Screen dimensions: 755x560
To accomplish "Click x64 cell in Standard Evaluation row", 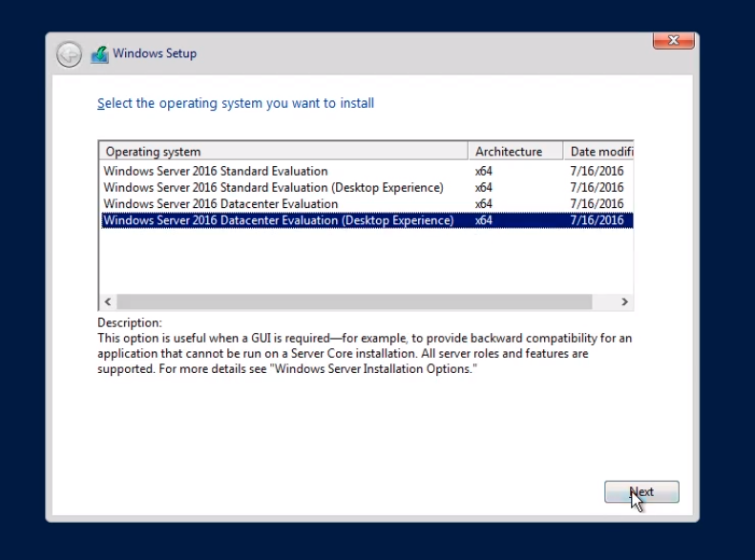I will pos(484,172).
